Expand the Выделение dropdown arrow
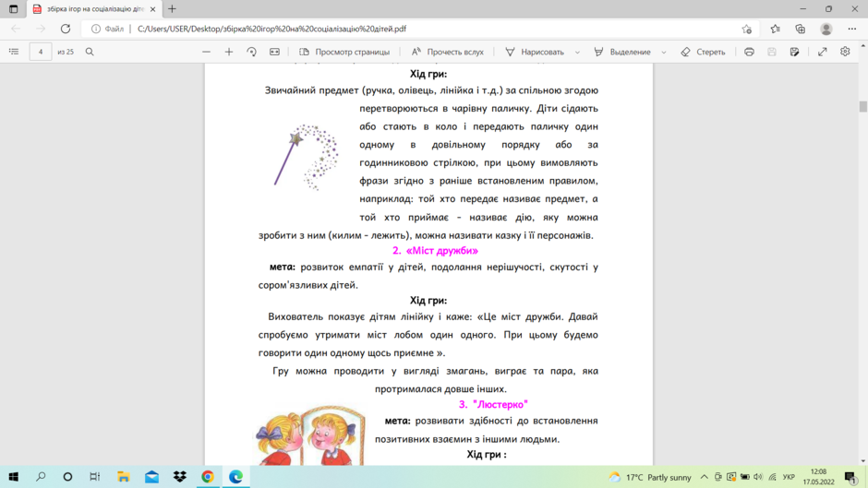The width and height of the screenshot is (868, 488). [664, 52]
